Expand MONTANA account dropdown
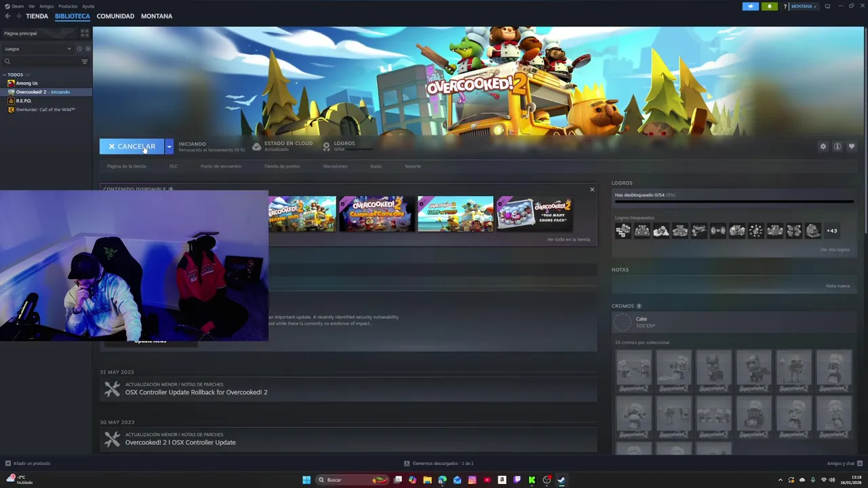The height and width of the screenshot is (488, 868). point(804,6)
